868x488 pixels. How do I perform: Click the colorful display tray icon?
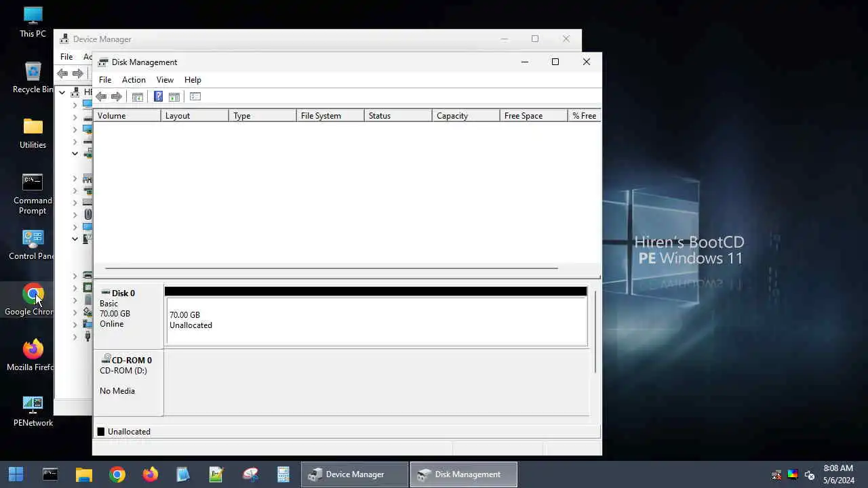(x=793, y=474)
